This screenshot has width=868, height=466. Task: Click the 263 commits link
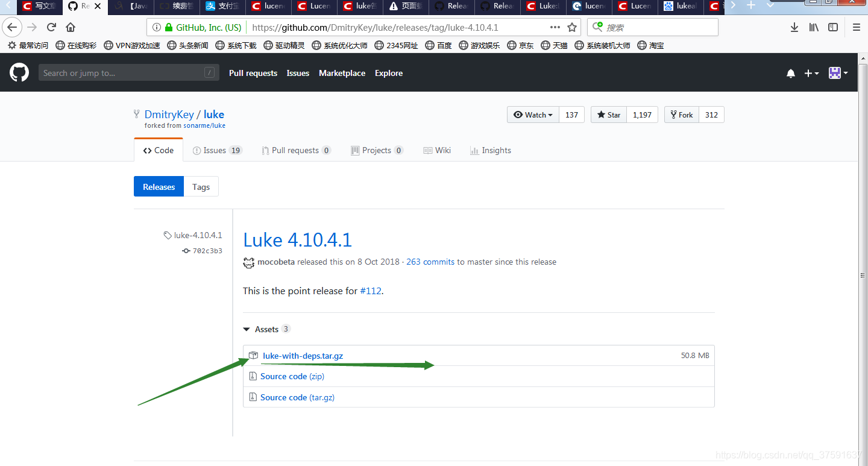click(x=430, y=262)
